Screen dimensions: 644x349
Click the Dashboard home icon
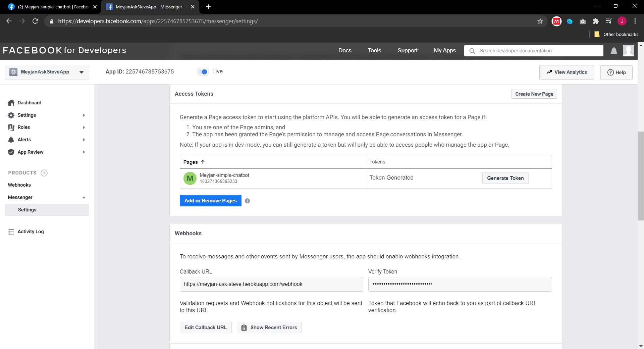click(11, 103)
